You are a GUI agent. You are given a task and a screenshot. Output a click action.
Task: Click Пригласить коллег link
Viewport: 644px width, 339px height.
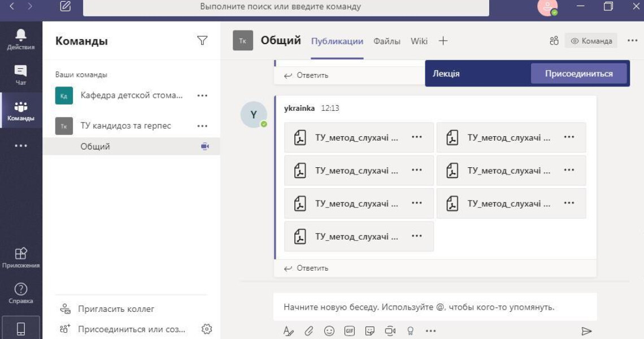pos(116,309)
